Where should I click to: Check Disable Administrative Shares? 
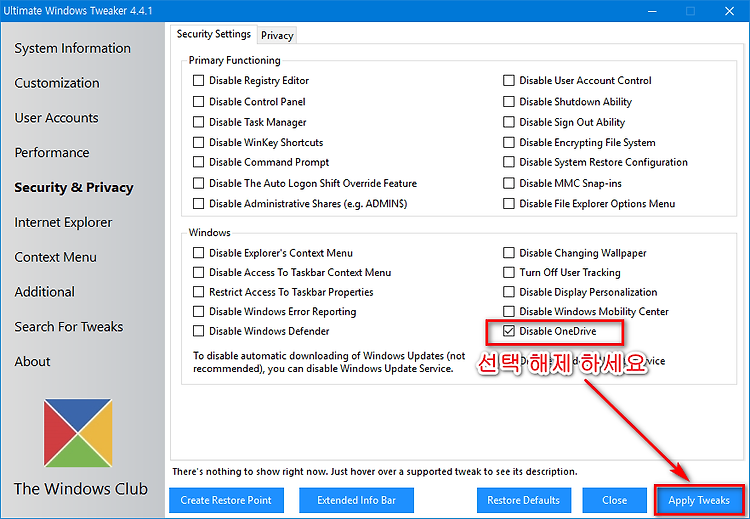pyautogui.click(x=198, y=204)
